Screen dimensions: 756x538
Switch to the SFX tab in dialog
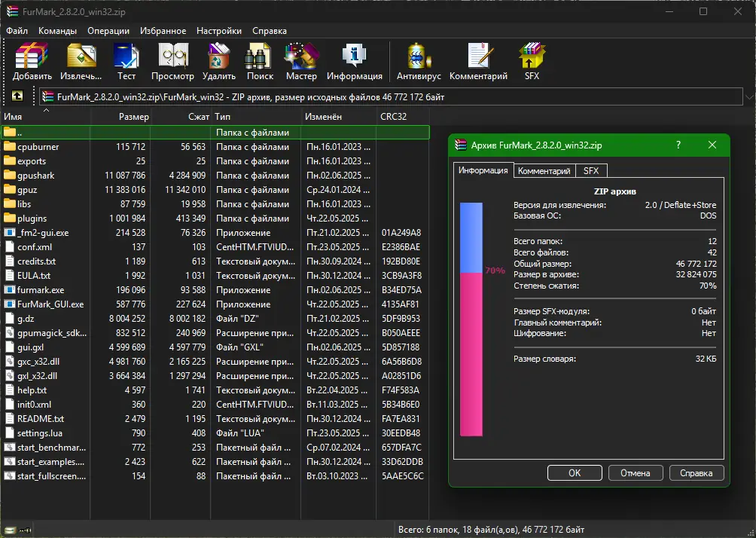point(591,171)
